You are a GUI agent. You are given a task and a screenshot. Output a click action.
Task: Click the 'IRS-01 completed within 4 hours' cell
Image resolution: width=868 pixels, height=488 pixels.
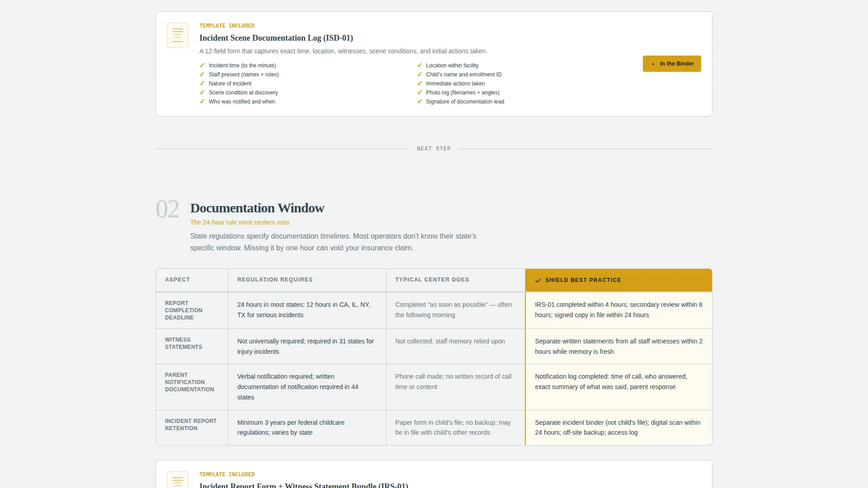click(618, 310)
